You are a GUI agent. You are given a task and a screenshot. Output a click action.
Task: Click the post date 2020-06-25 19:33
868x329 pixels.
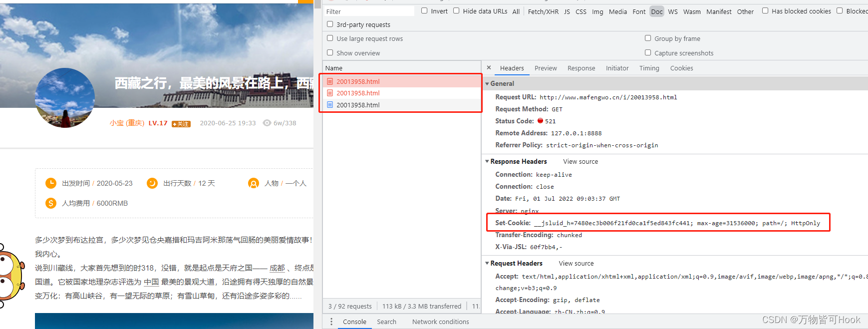tap(228, 123)
